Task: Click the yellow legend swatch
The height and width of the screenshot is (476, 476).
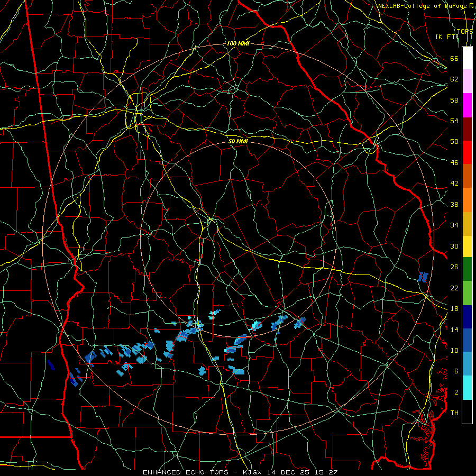Action: coord(467,246)
